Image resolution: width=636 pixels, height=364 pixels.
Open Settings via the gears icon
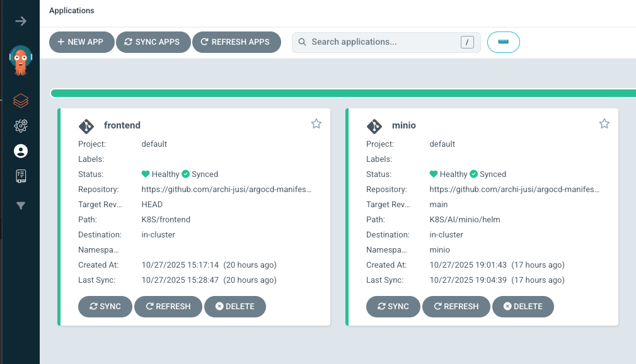21,126
